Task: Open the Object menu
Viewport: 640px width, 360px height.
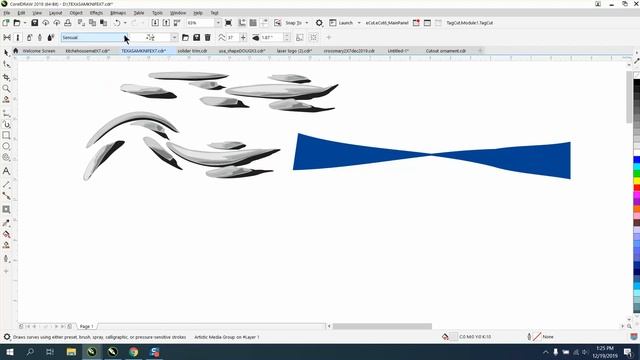Action: 76,13
